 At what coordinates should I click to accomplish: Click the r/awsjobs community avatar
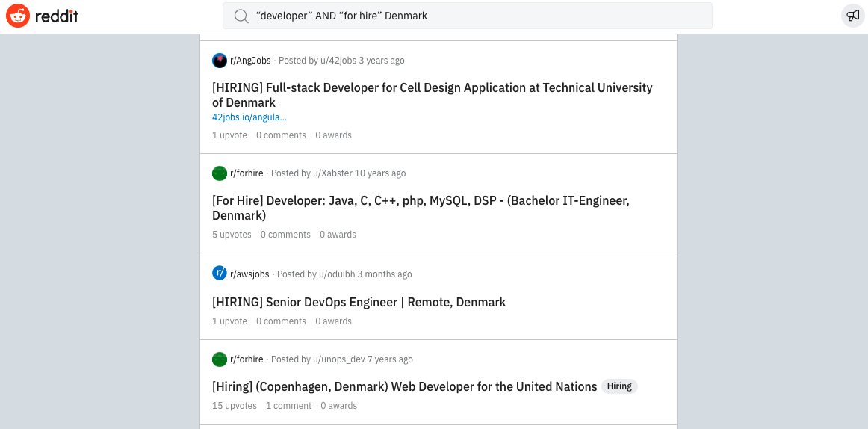click(x=219, y=274)
